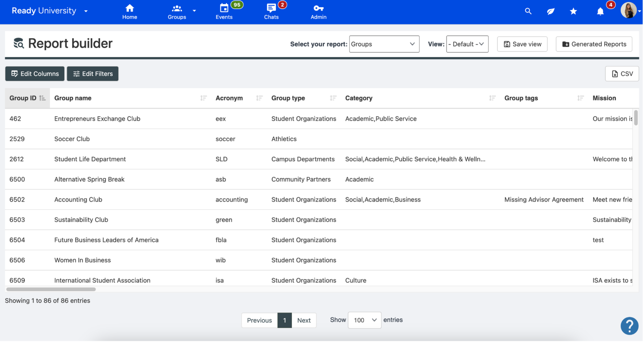Toggle sorting on the Category column
Screen dimensions: 644x362
pos(492,98)
